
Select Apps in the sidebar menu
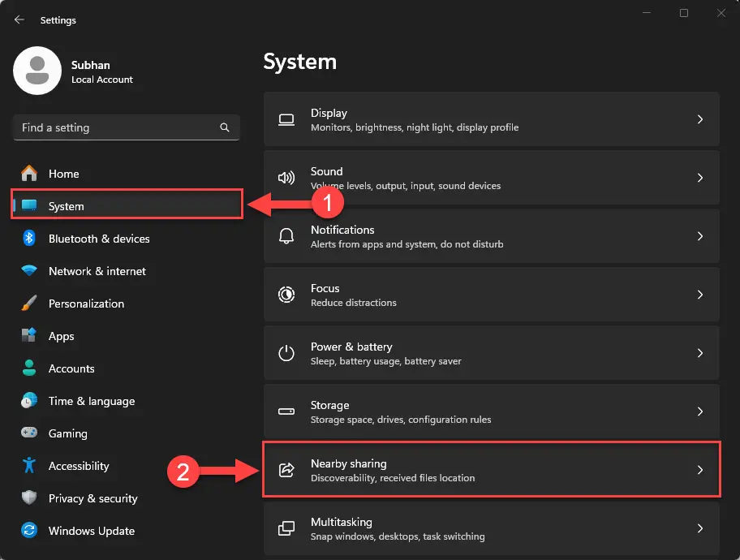point(61,336)
